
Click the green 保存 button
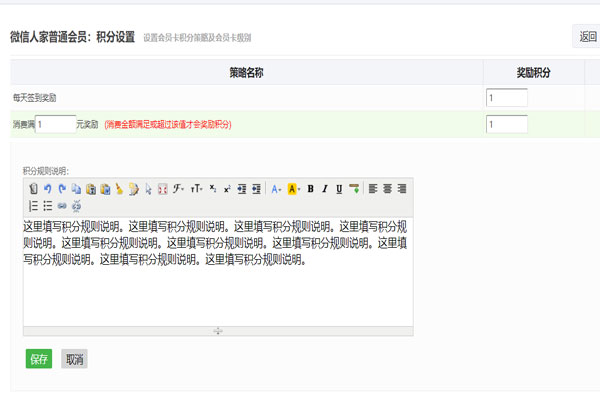tap(39, 359)
